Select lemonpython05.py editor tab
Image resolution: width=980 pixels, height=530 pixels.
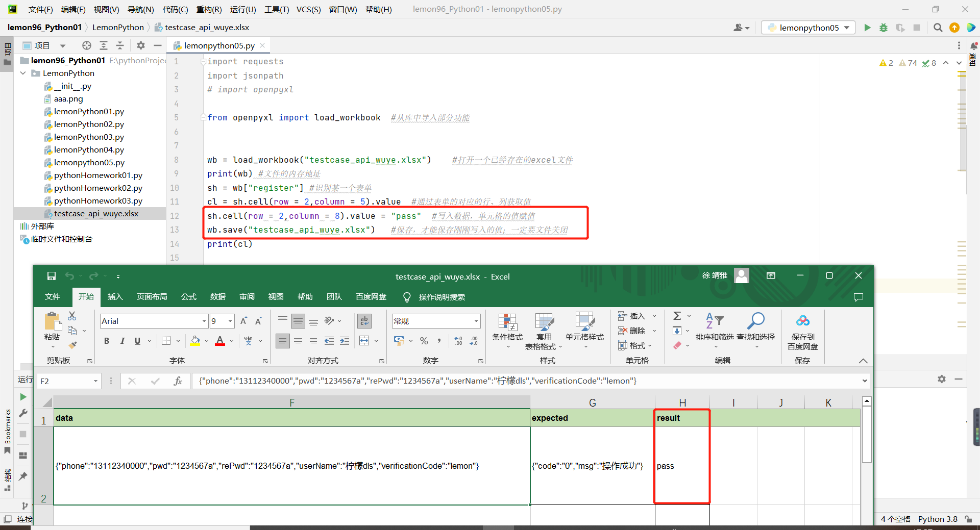tap(219, 45)
